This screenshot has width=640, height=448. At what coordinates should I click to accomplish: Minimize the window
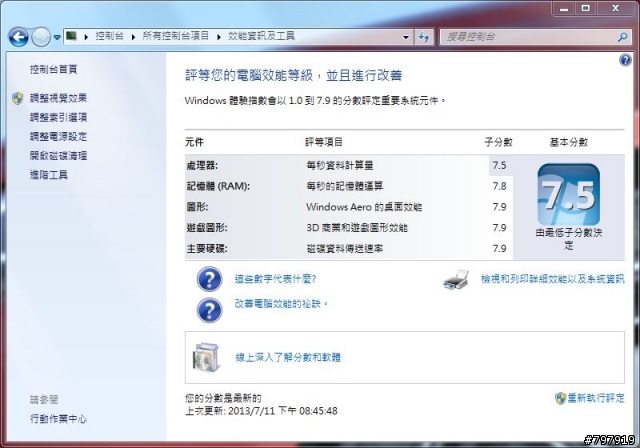(564, 8)
